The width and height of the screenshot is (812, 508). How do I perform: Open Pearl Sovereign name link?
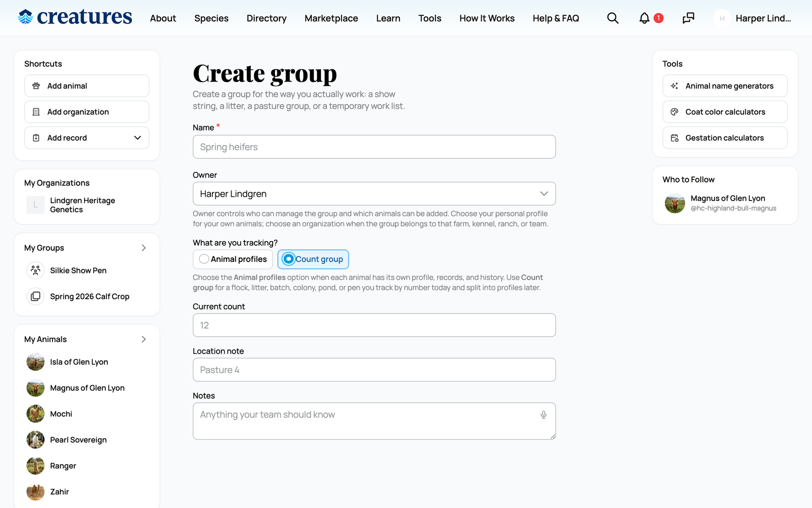tap(78, 440)
